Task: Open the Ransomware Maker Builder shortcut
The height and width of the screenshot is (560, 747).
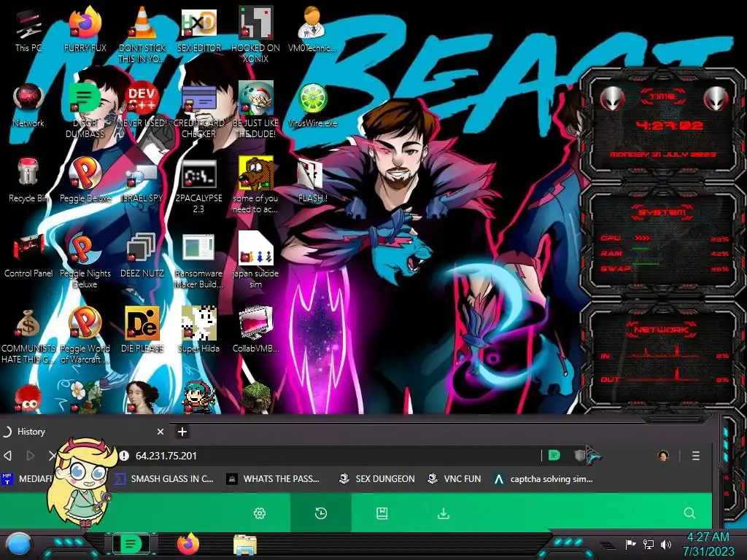Action: tap(198, 261)
